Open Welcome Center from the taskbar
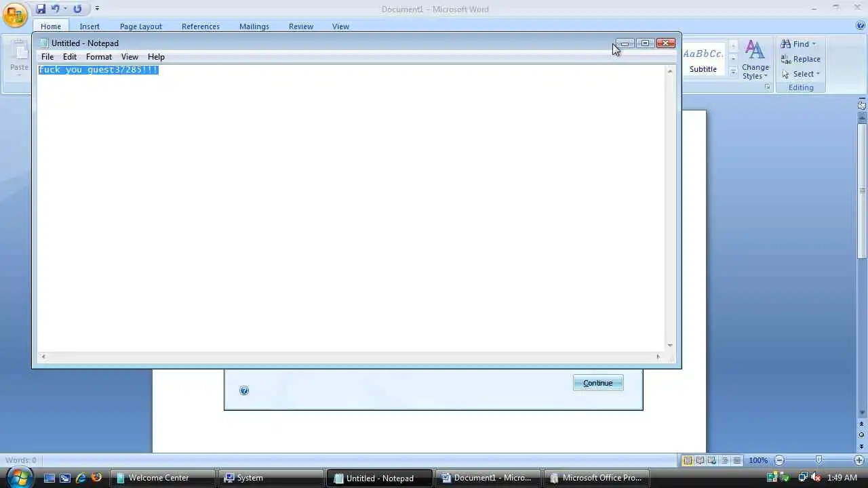 click(163, 478)
